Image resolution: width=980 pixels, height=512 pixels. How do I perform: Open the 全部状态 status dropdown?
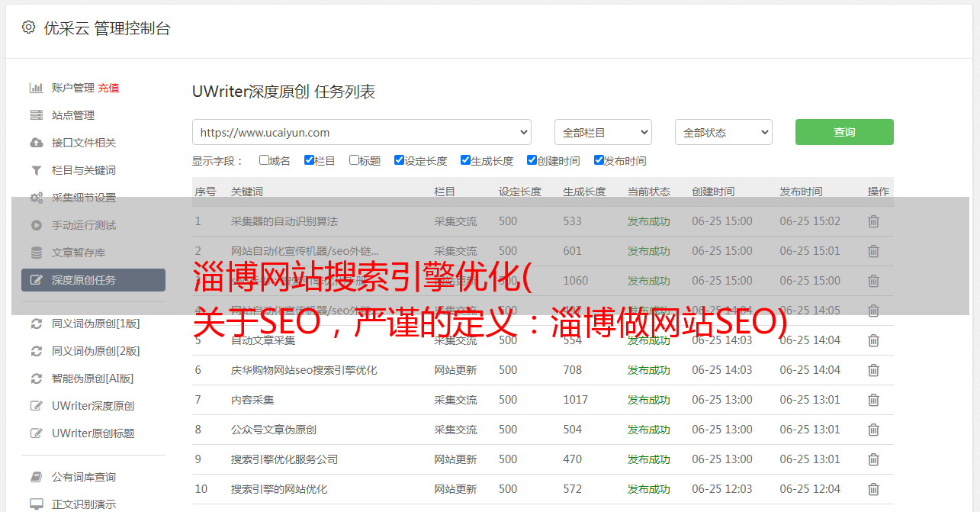(x=723, y=132)
